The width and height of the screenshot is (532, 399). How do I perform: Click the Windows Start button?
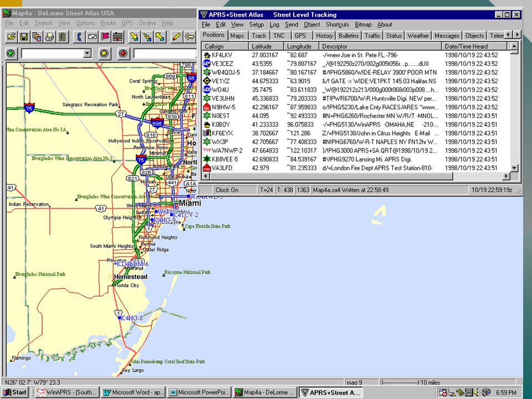point(15,392)
